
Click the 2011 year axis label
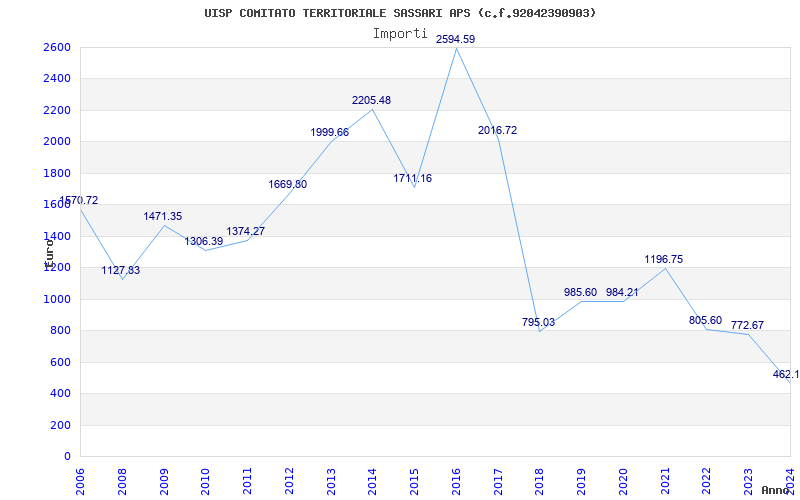tap(247, 481)
